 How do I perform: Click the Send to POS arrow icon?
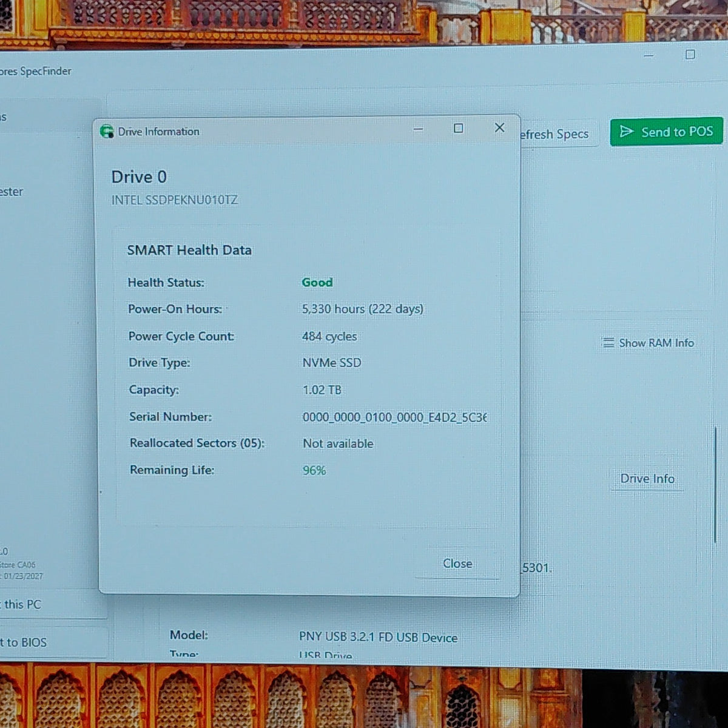coord(627,132)
